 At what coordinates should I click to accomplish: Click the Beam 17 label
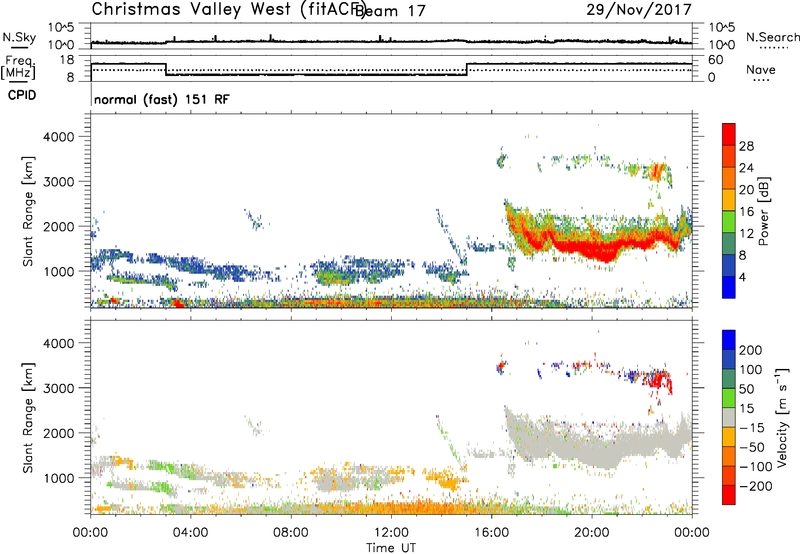coord(390,11)
